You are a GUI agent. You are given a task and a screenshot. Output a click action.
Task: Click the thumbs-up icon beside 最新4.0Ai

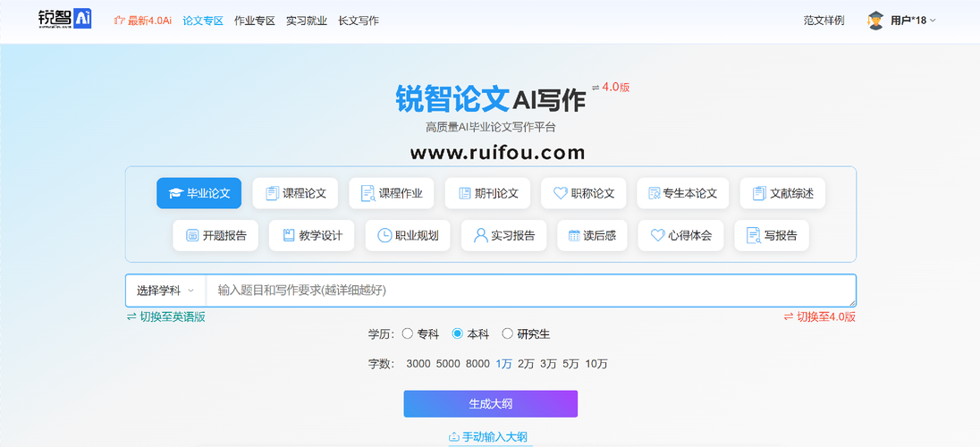[x=119, y=21]
